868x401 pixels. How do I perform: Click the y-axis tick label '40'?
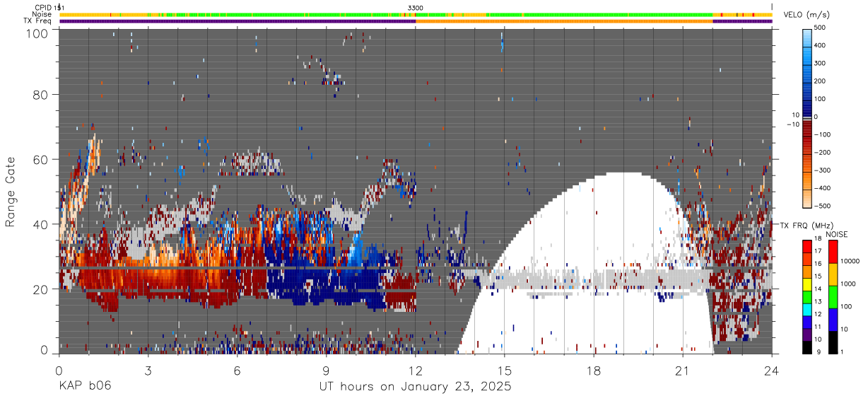click(40, 224)
